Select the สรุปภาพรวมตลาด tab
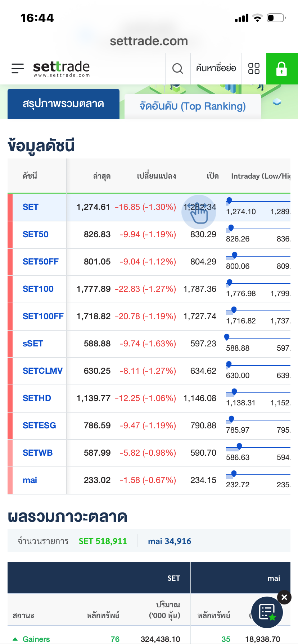Image resolution: width=298 pixels, height=644 pixels. [63, 104]
